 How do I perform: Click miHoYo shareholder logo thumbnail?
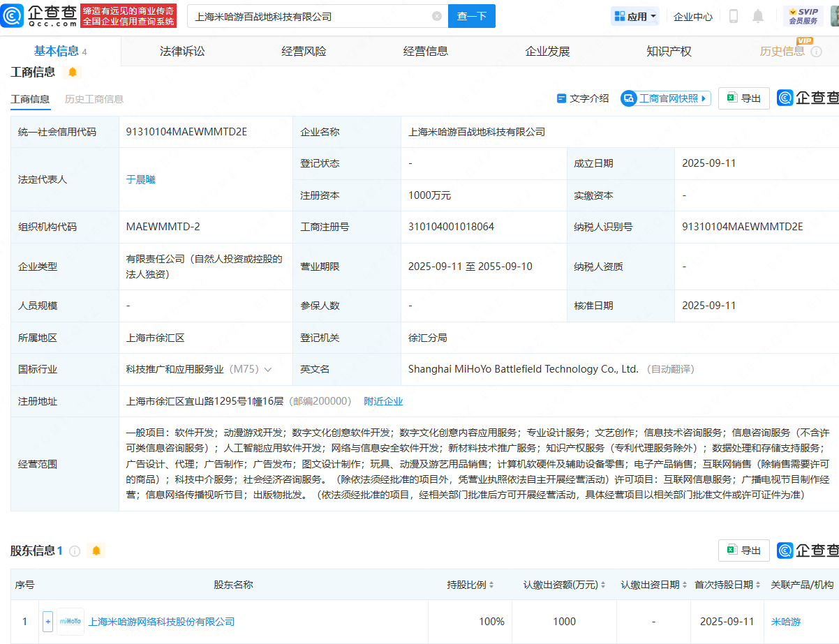click(x=70, y=621)
